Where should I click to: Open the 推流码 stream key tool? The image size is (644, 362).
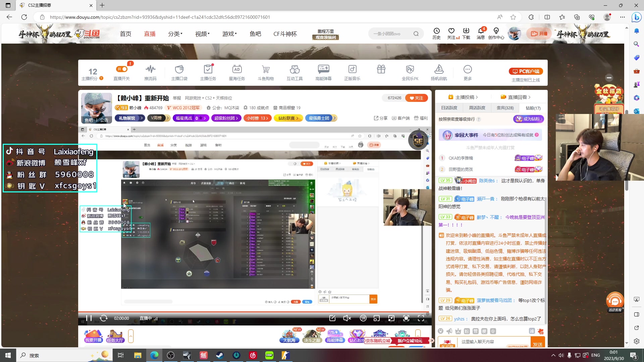tap(150, 72)
